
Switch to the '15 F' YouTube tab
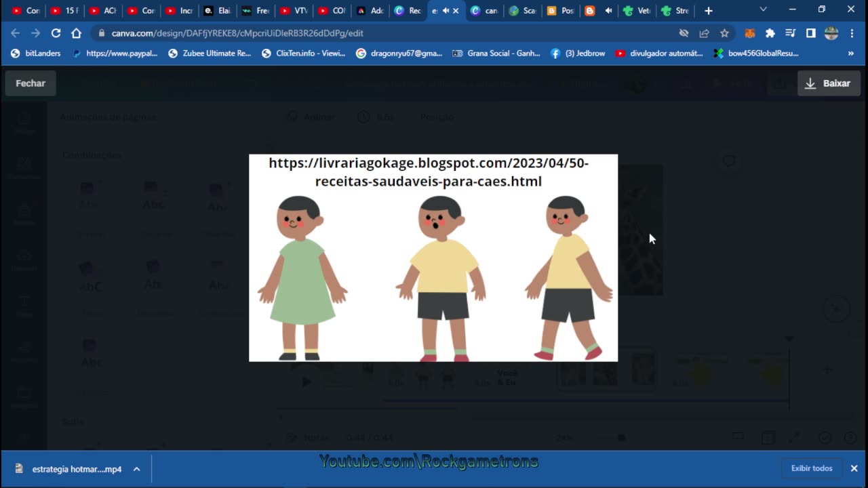point(64,11)
